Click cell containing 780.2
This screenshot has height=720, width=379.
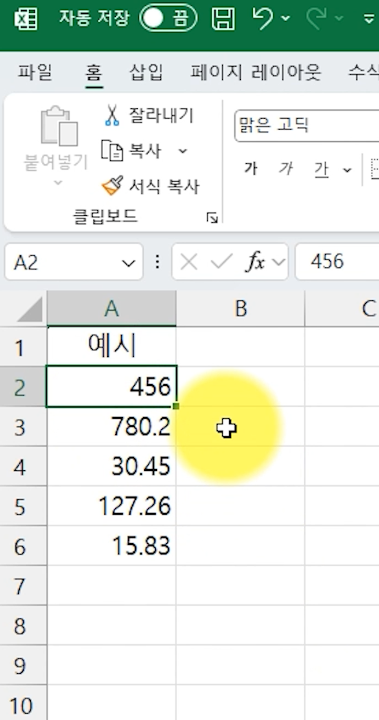click(112, 427)
